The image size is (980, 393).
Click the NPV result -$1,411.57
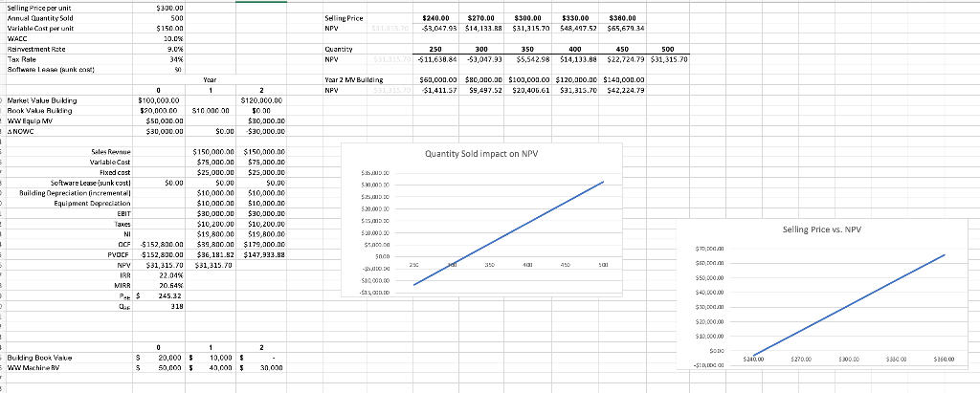[439, 90]
